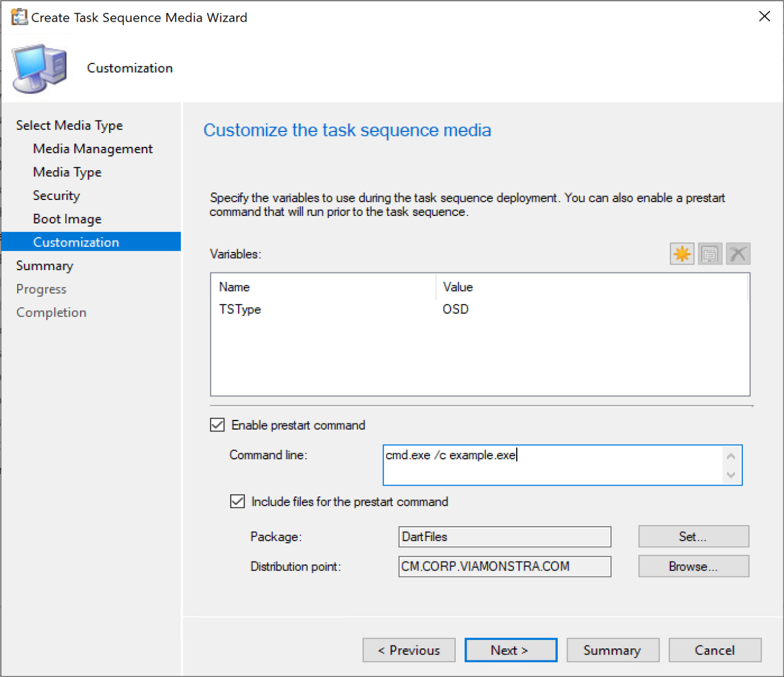Viewport: 784px width, 677px height.
Task: Delete the selected variable using the X icon
Action: pos(737,253)
